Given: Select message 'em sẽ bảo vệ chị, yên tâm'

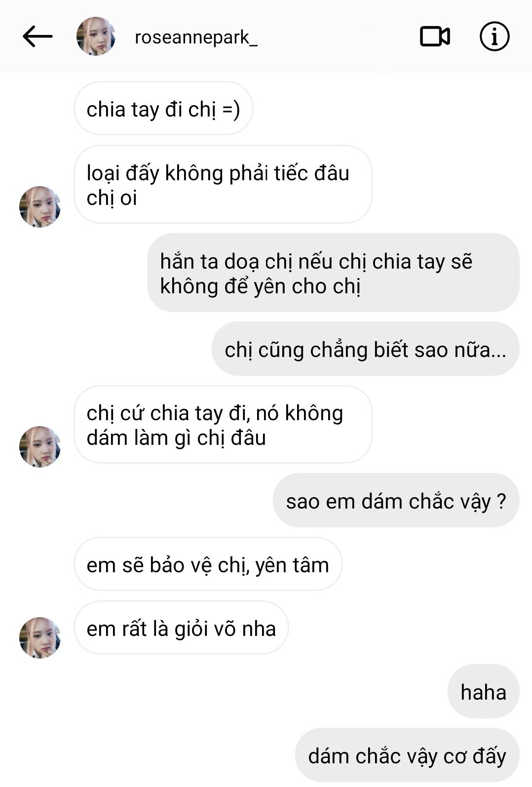Looking at the screenshot, I should (208, 564).
